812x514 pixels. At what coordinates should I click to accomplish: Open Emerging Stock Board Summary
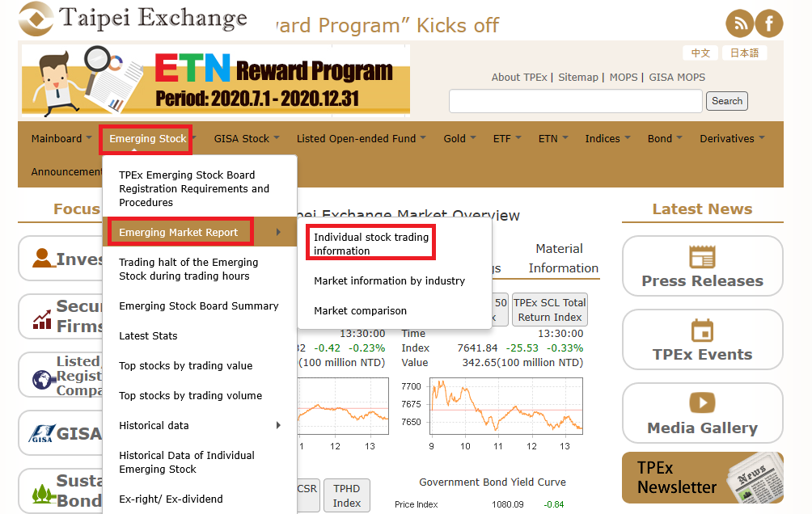point(199,306)
